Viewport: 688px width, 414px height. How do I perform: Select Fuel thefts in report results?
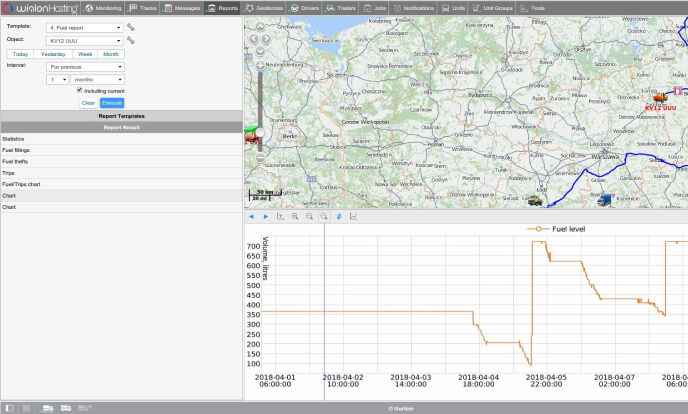pyautogui.click(x=122, y=161)
